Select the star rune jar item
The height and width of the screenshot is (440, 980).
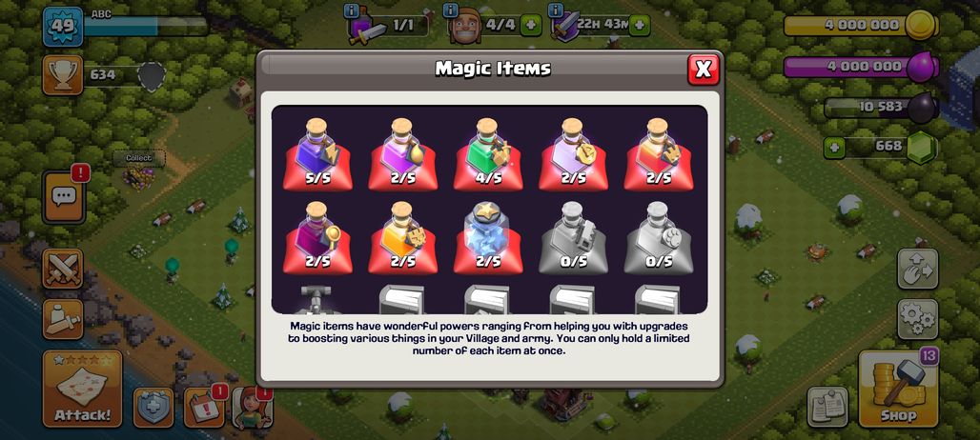488,238
